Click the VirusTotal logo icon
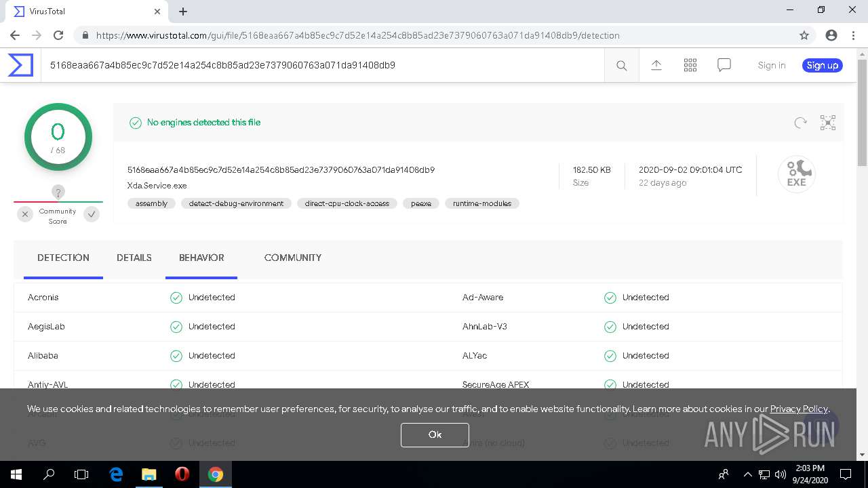This screenshot has width=868, height=488. [x=20, y=65]
